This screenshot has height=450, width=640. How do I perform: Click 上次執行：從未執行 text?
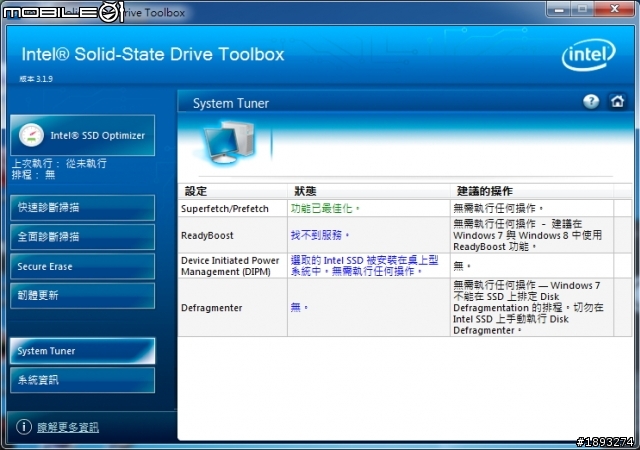[59, 163]
